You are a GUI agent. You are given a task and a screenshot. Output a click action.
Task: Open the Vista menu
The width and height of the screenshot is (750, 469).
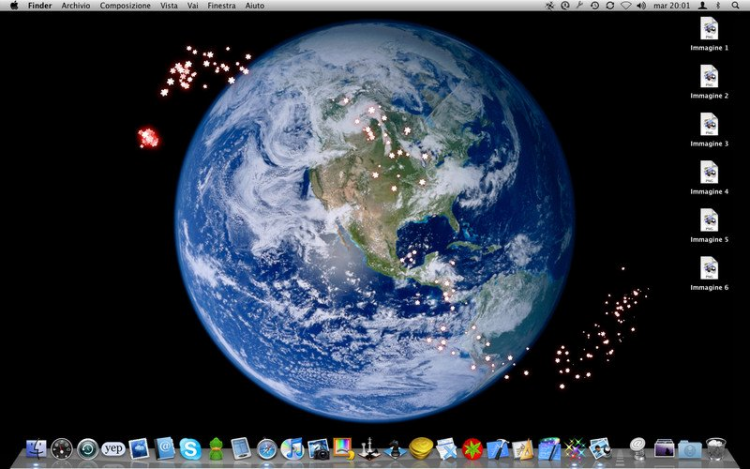point(169,6)
